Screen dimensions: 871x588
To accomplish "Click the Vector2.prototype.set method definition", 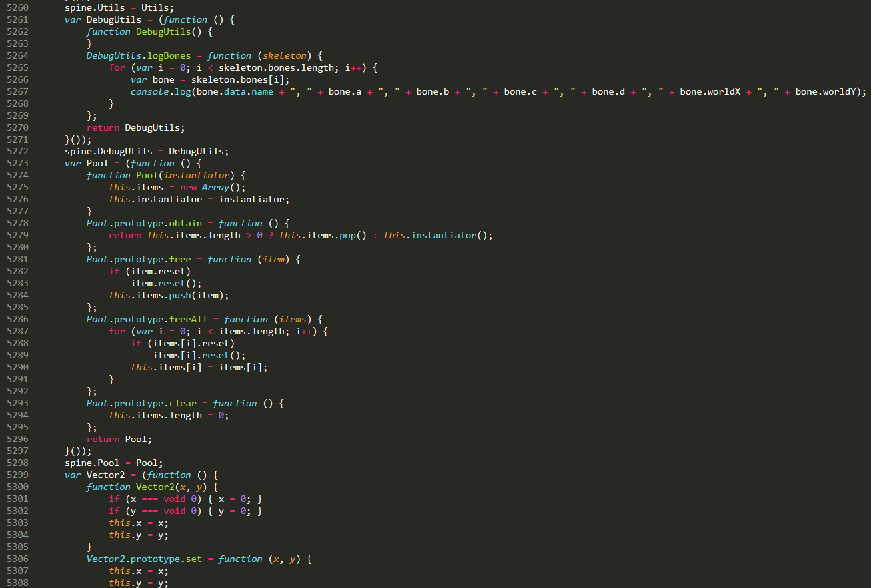I will tap(199, 559).
